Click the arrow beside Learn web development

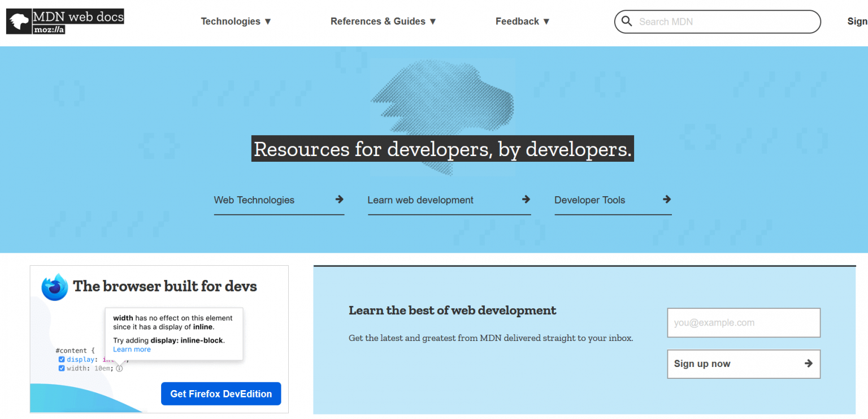[526, 199]
